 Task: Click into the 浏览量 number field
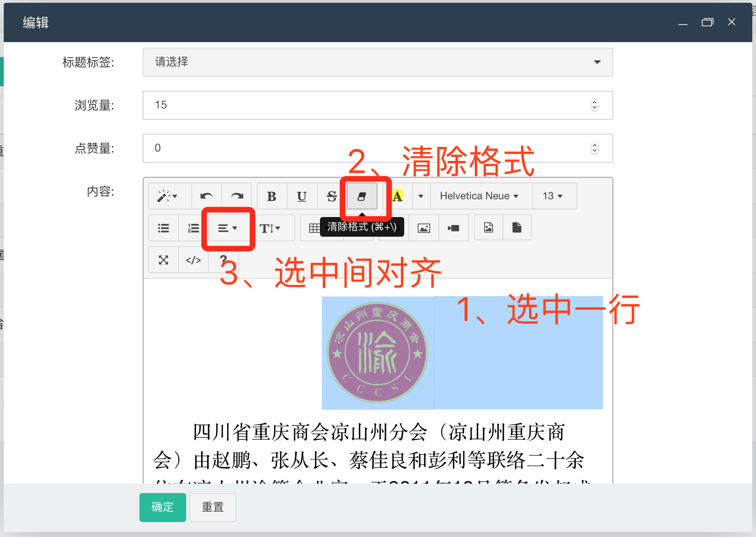click(x=365, y=105)
